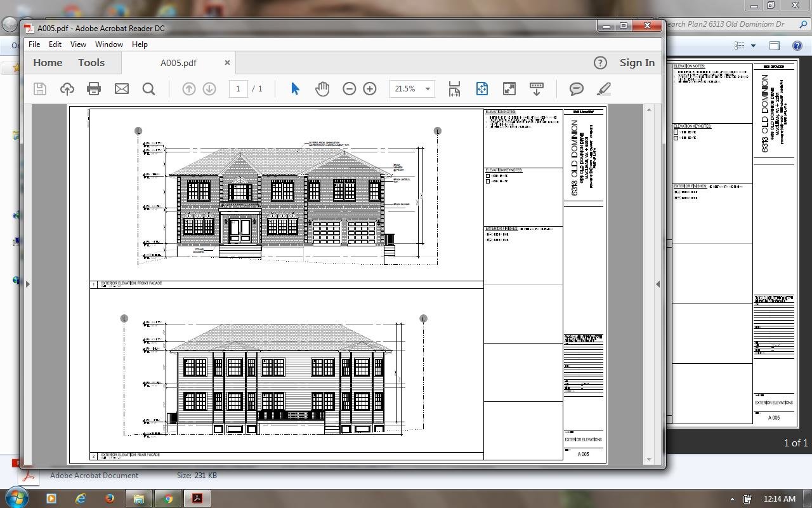Zoom in on the document

(370, 89)
